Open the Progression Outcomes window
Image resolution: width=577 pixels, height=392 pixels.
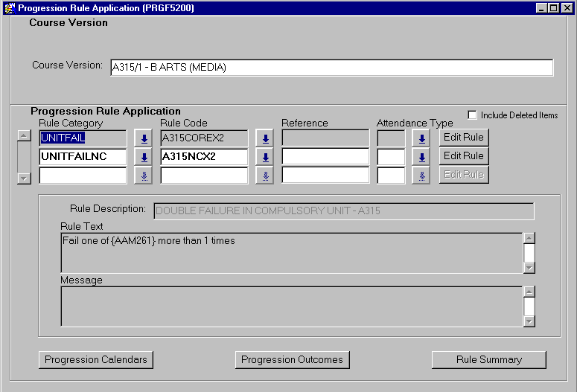(292, 360)
